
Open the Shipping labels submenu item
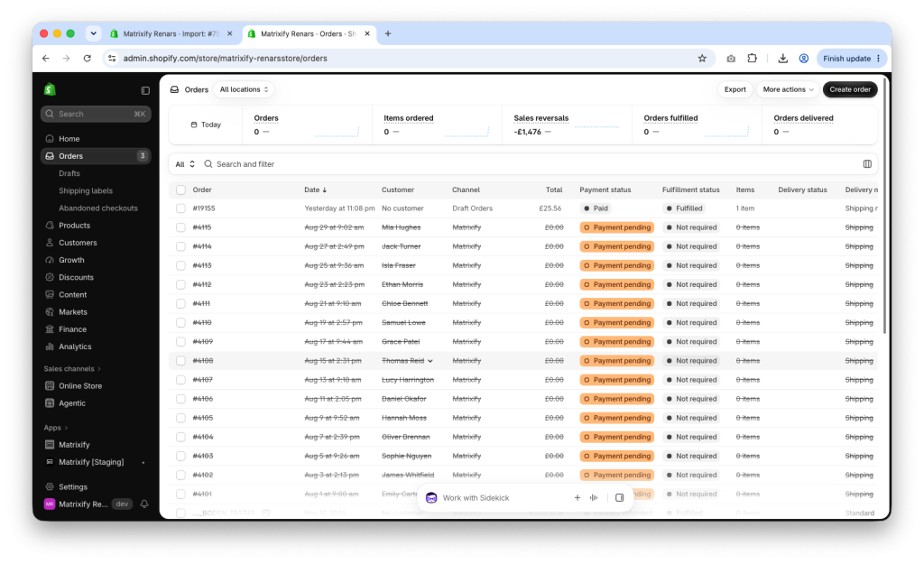click(86, 191)
